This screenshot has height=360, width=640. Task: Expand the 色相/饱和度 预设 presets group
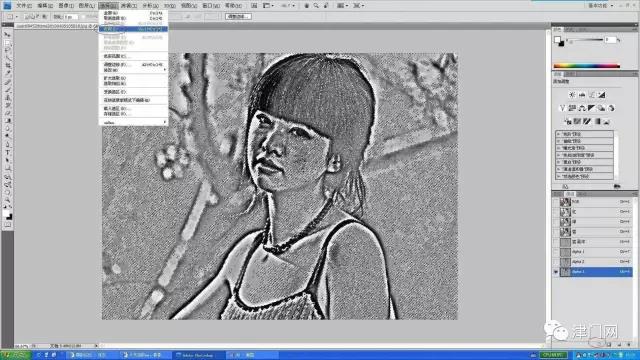(x=558, y=155)
